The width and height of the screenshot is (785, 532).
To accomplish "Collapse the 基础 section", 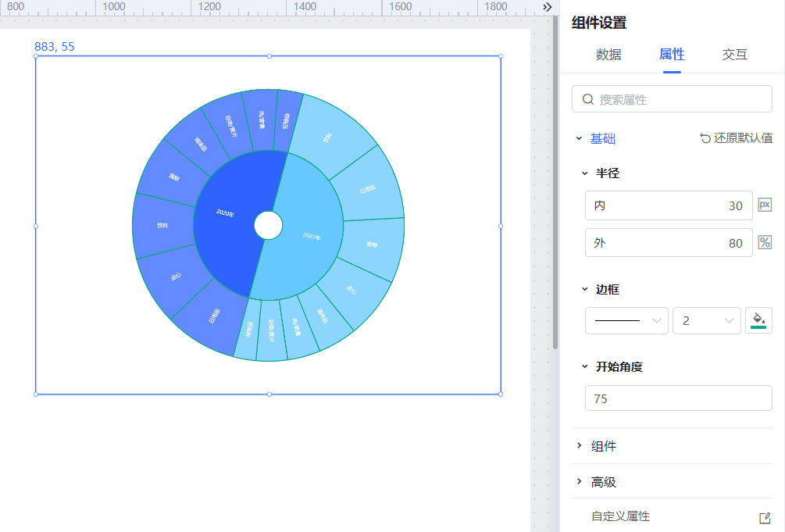I will click(x=580, y=138).
